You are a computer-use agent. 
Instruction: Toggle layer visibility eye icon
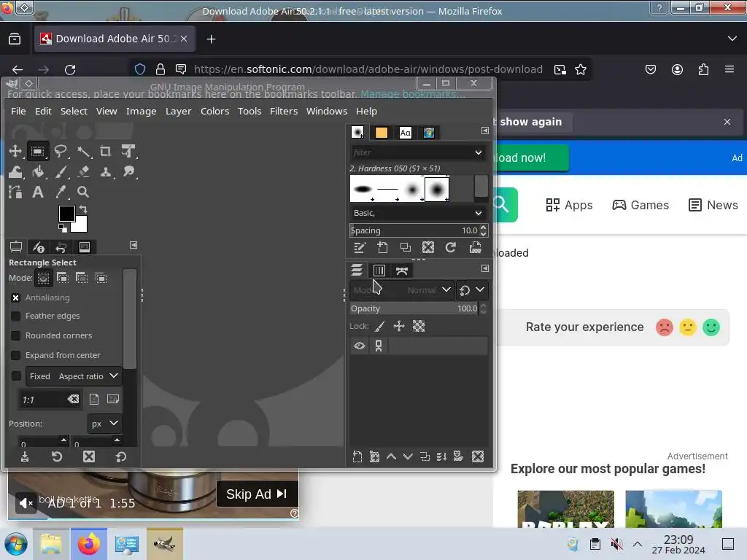[360, 346]
